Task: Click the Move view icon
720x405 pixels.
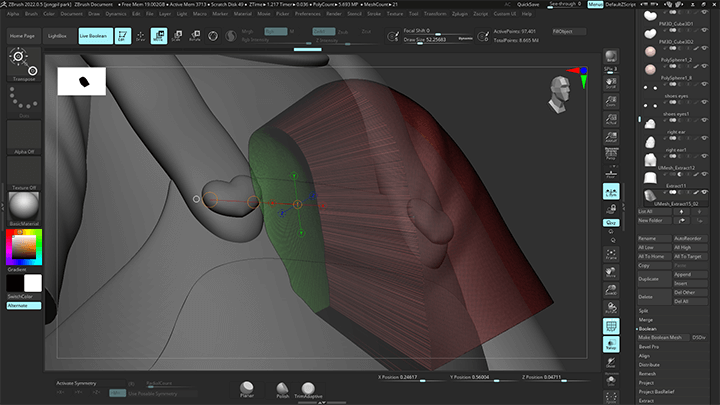Action: click(611, 271)
